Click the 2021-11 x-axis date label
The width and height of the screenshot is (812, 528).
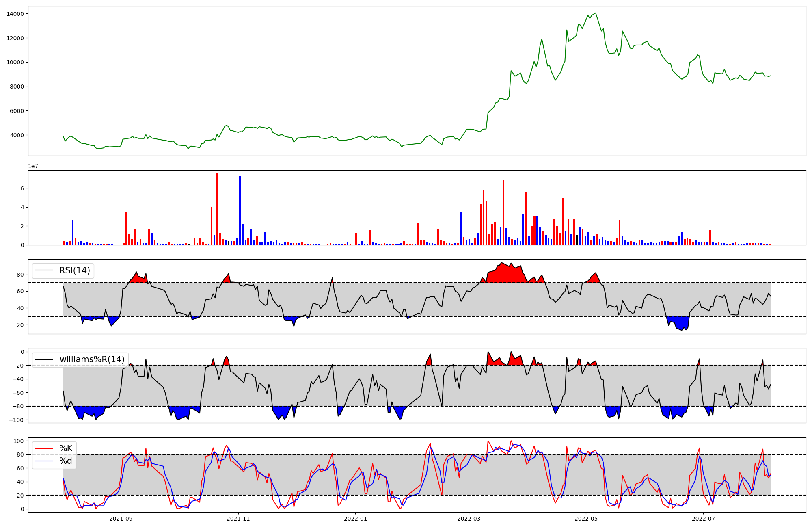pos(238,519)
